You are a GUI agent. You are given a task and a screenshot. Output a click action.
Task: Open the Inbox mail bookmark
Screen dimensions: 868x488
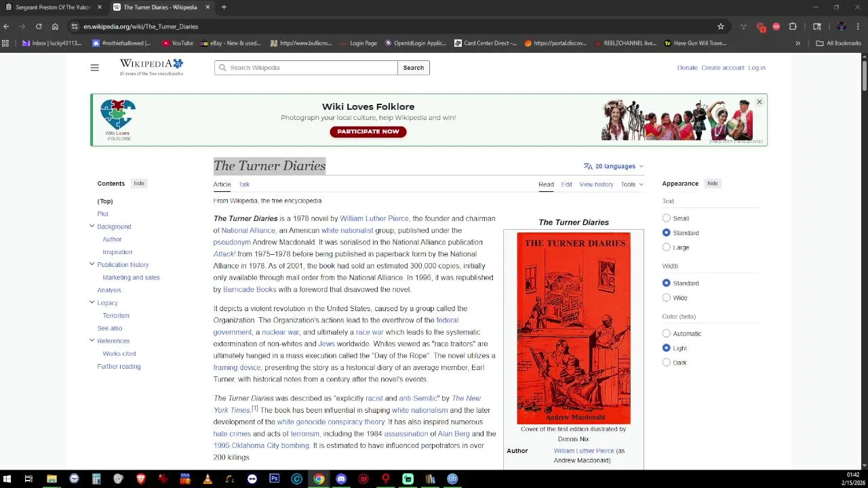(52, 43)
